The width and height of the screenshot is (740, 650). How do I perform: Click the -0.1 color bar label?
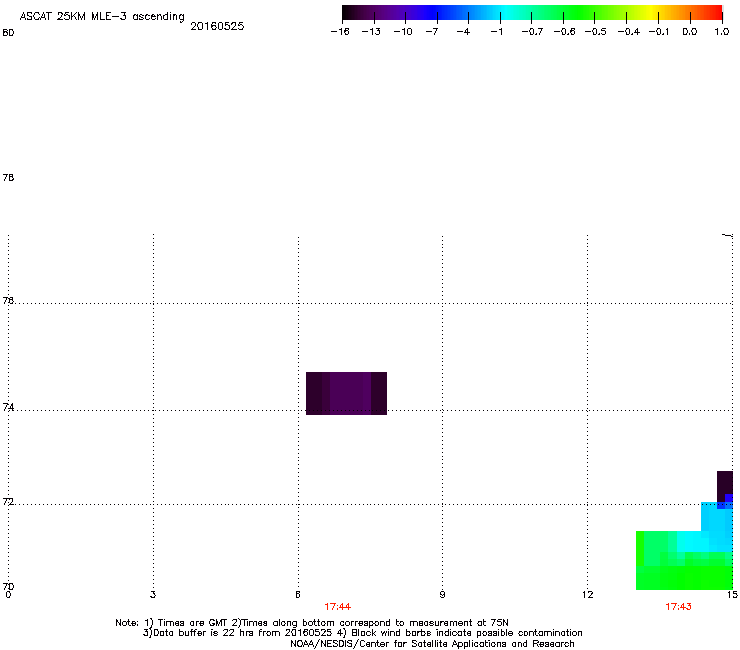[x=659, y=32]
